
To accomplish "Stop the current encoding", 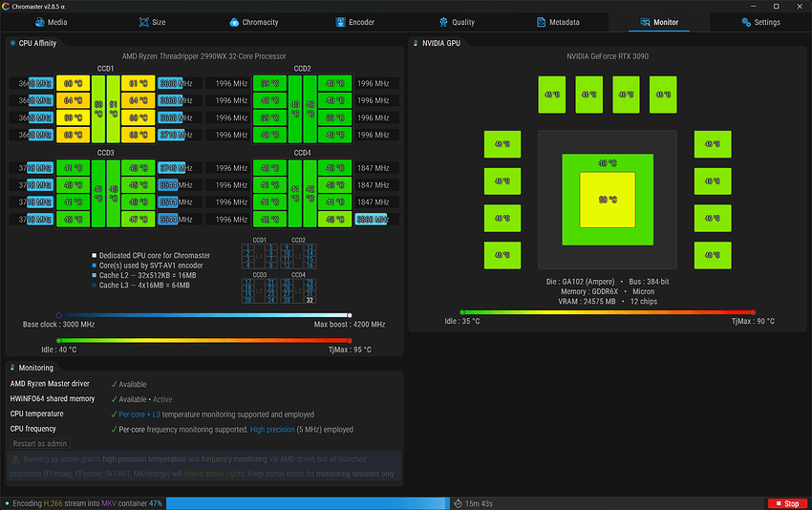I will pyautogui.click(x=787, y=503).
